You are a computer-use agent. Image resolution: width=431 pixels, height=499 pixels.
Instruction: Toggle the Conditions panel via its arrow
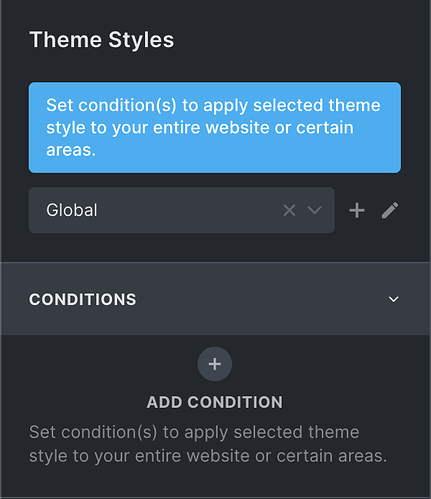tap(394, 299)
